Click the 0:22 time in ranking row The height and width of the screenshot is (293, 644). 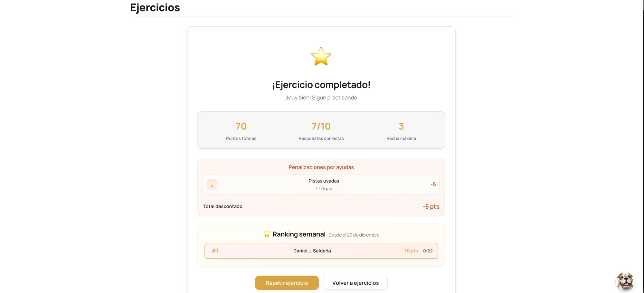pos(428,251)
